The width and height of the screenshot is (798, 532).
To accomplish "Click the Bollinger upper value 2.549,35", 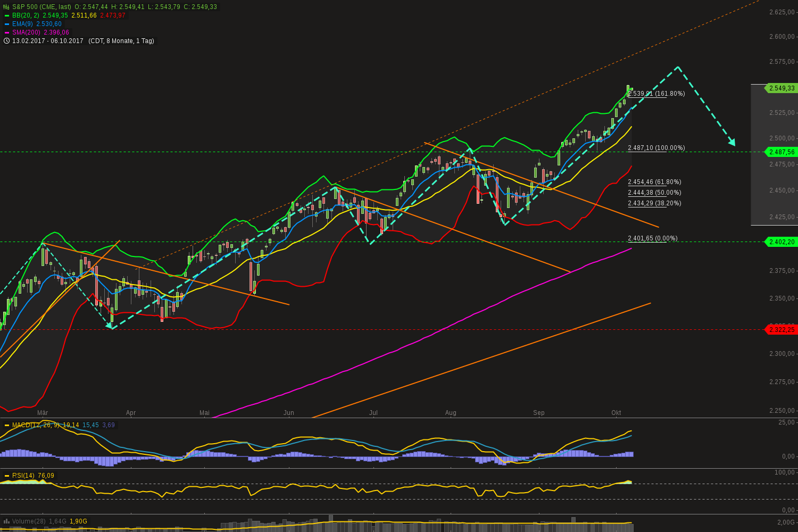I will tap(56, 15).
